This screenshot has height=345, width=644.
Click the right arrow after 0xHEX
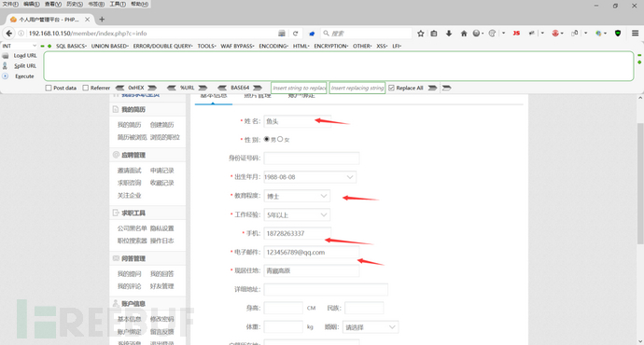coord(152,88)
